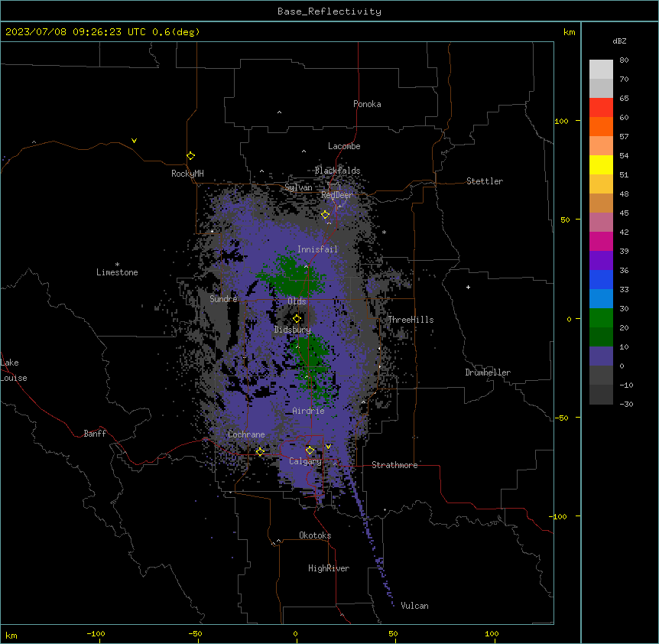659x644 pixels.
Task: Click the Base_Reflectivity title text
Action: [x=329, y=11]
